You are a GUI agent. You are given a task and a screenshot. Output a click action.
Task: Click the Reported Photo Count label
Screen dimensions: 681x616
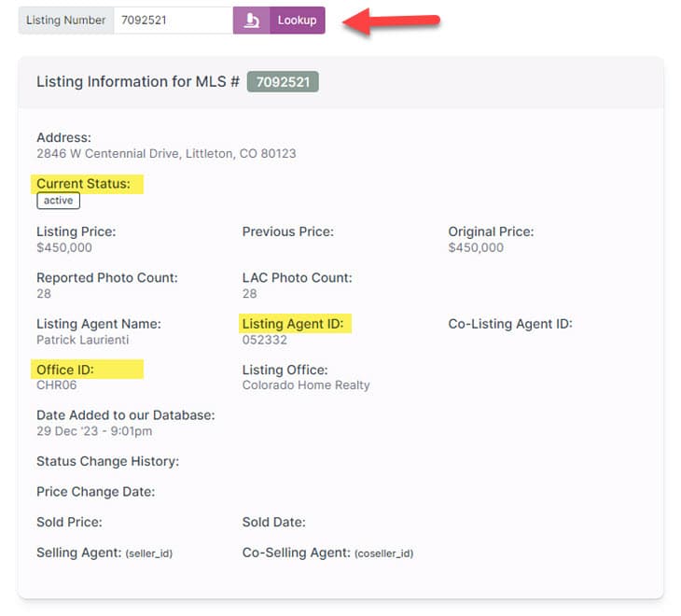[x=107, y=277]
